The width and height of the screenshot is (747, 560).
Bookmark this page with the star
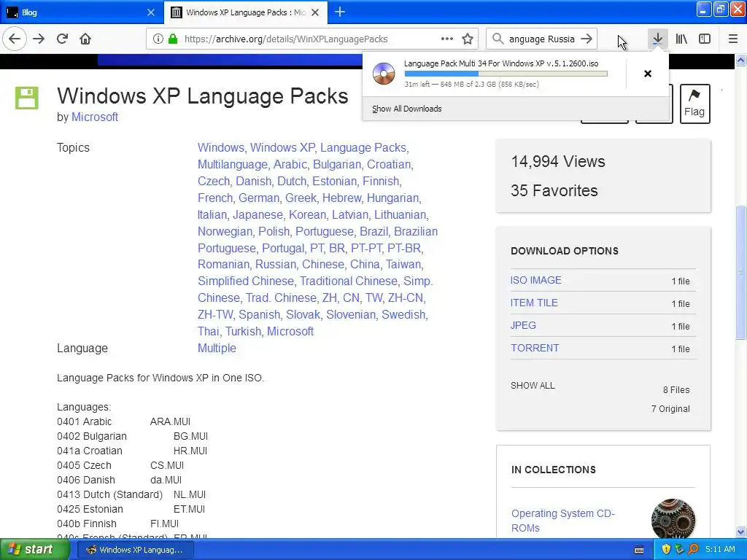(468, 39)
